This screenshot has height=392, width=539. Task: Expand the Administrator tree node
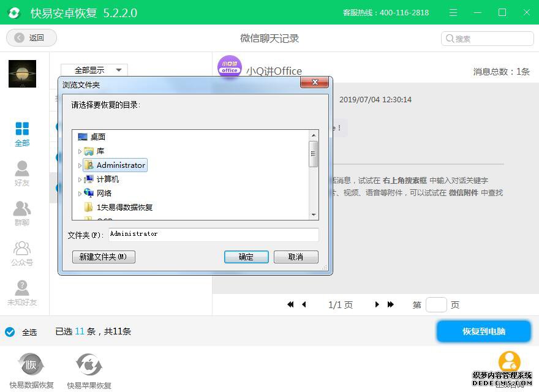pos(80,165)
